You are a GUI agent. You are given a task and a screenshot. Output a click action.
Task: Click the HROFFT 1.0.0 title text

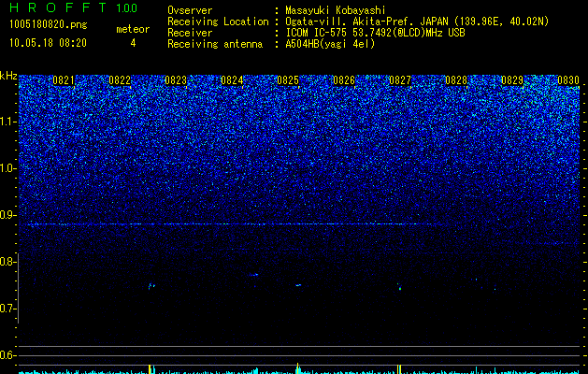click(73, 7)
